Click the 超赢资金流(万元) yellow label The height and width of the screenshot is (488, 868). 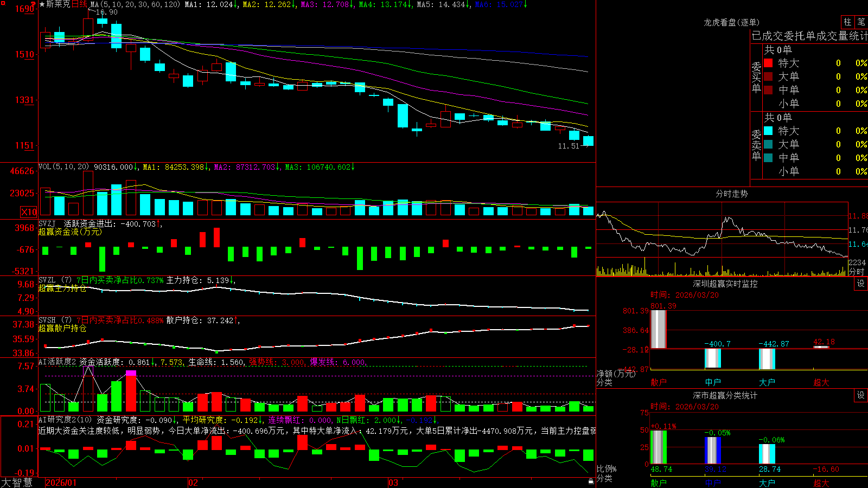(x=70, y=232)
